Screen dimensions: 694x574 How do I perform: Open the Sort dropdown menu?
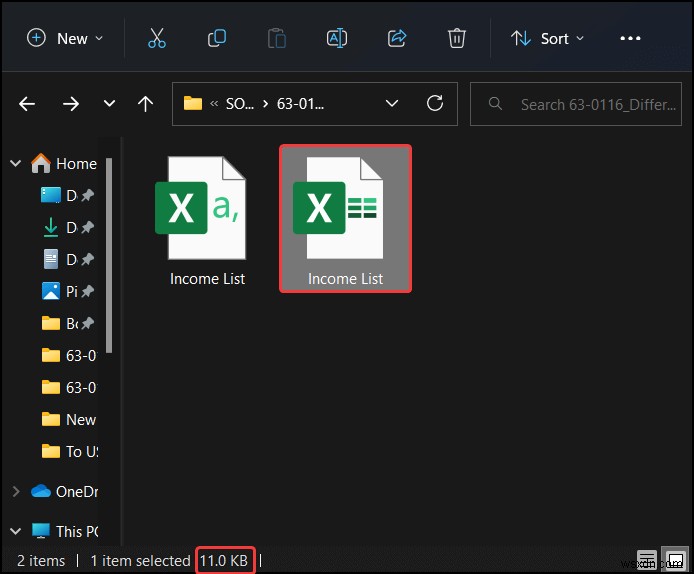[547, 39]
